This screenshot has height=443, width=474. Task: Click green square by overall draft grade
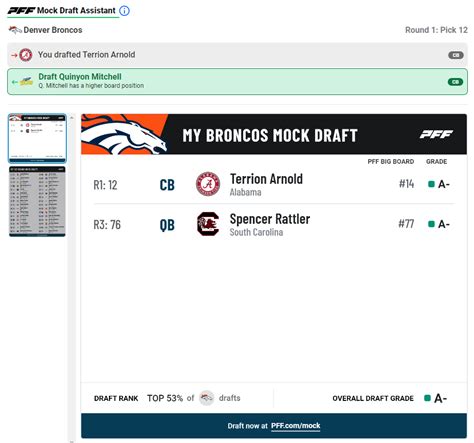pos(427,398)
